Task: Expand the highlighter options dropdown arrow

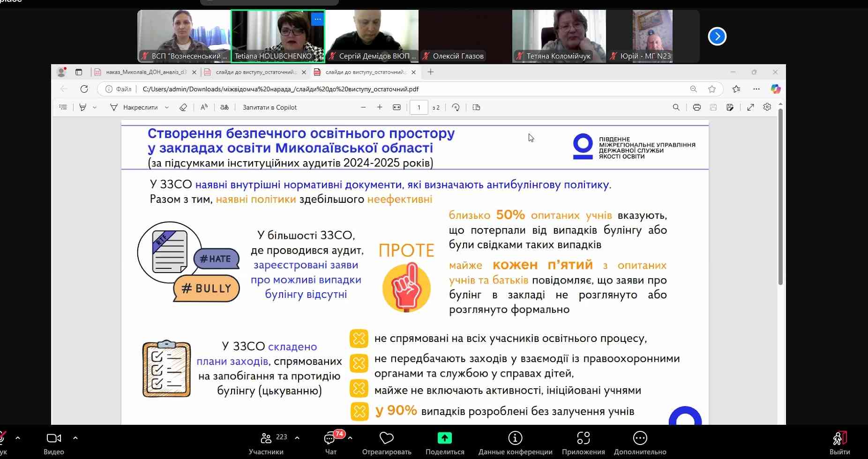Action: click(x=95, y=108)
